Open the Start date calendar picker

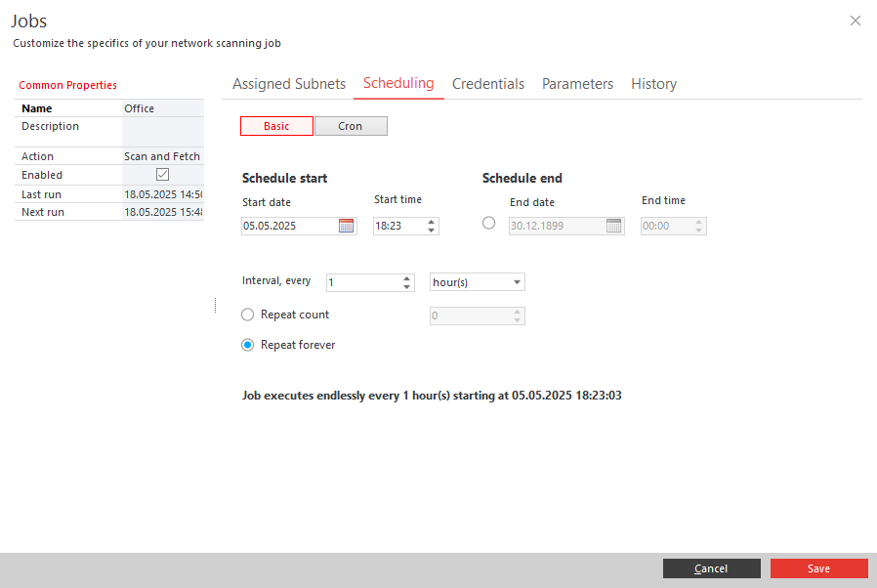click(x=347, y=226)
